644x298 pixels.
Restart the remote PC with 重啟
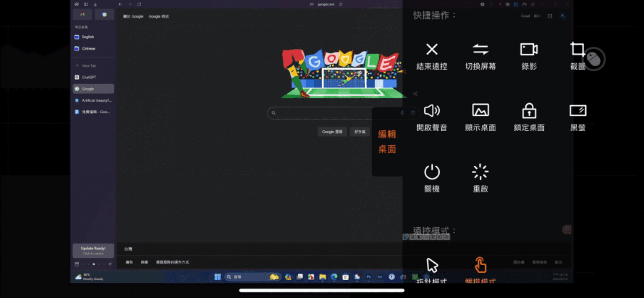pyautogui.click(x=480, y=178)
